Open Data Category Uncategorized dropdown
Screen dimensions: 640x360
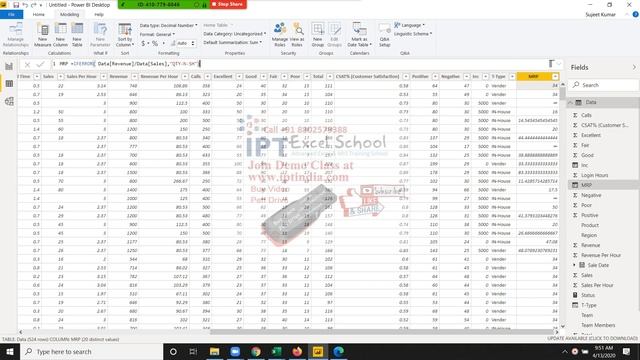click(235, 34)
